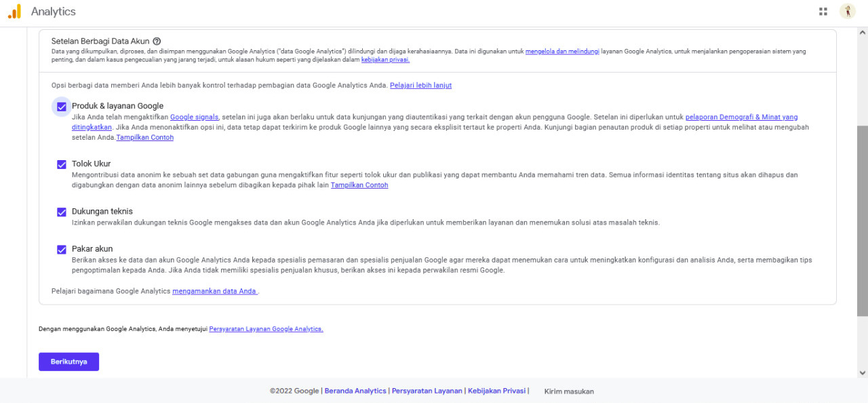
Task: Go to Beranda Analytics in the footer
Action: (x=355, y=391)
